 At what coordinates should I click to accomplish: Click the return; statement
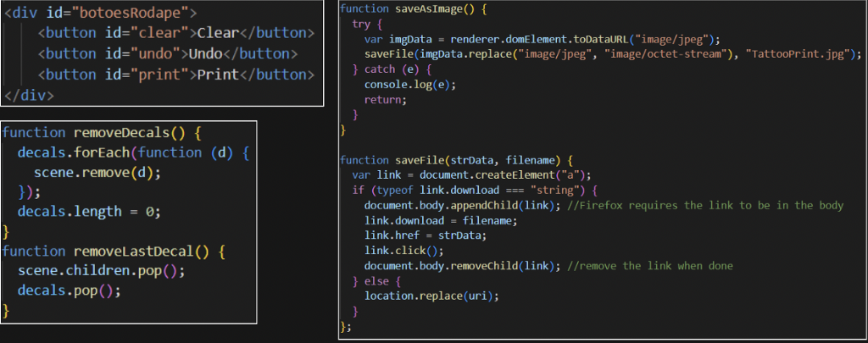386,100
